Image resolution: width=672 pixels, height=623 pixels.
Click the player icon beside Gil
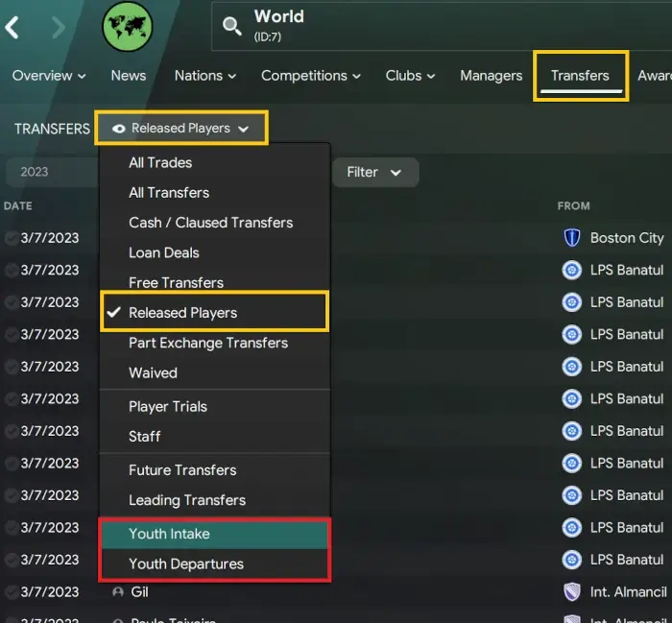click(x=117, y=591)
